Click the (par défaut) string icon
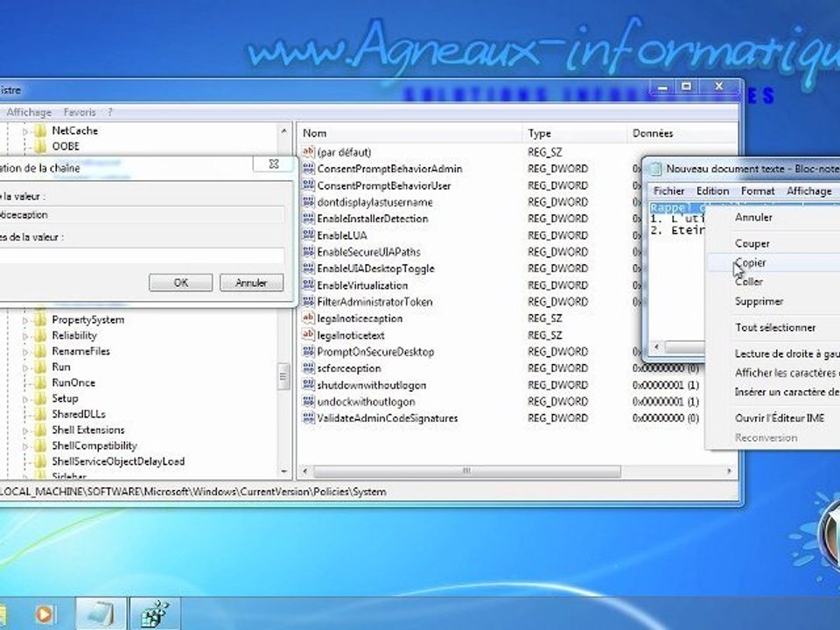Viewport: 840px width, 630px height. [x=309, y=151]
